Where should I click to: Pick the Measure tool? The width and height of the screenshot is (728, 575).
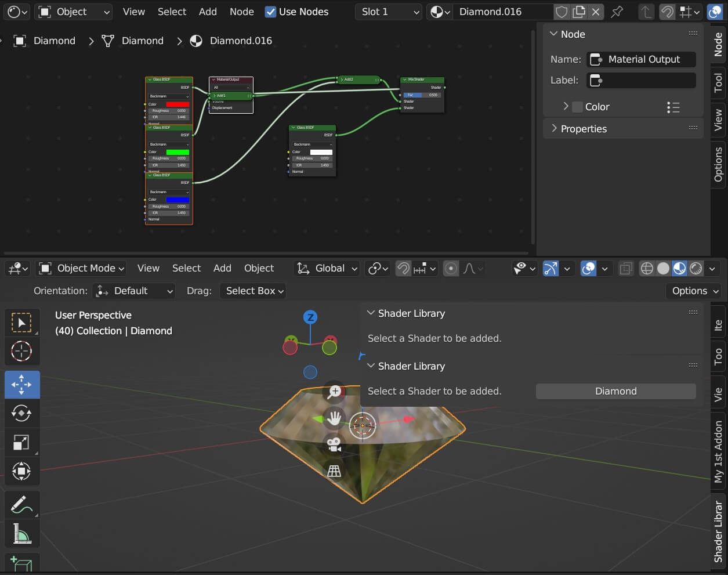coord(21,534)
